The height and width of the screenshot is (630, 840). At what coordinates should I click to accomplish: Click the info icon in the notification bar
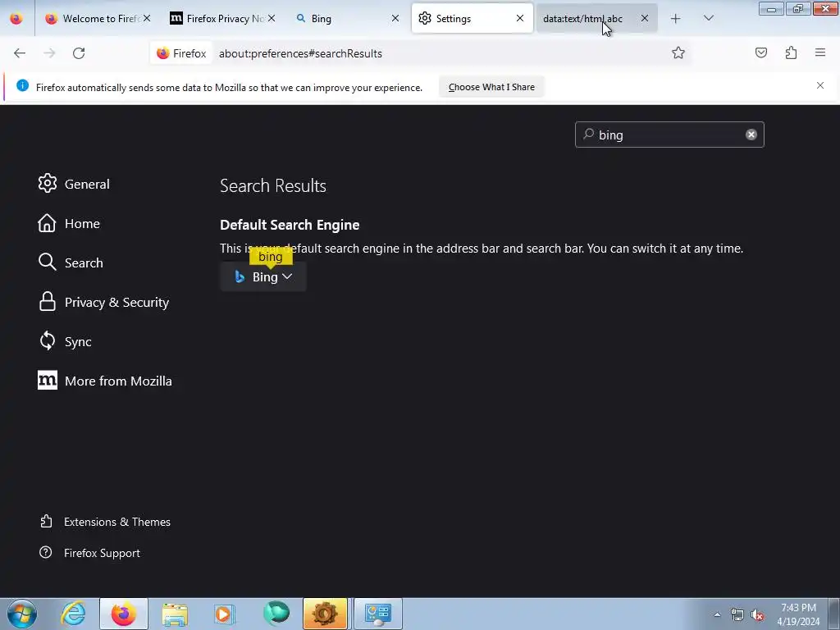point(22,85)
